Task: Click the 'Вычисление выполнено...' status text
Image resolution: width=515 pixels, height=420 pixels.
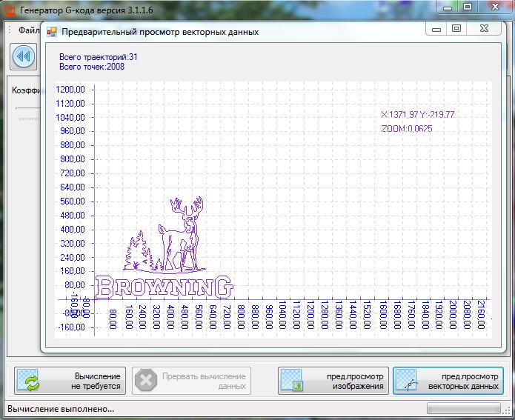Action: [61, 409]
